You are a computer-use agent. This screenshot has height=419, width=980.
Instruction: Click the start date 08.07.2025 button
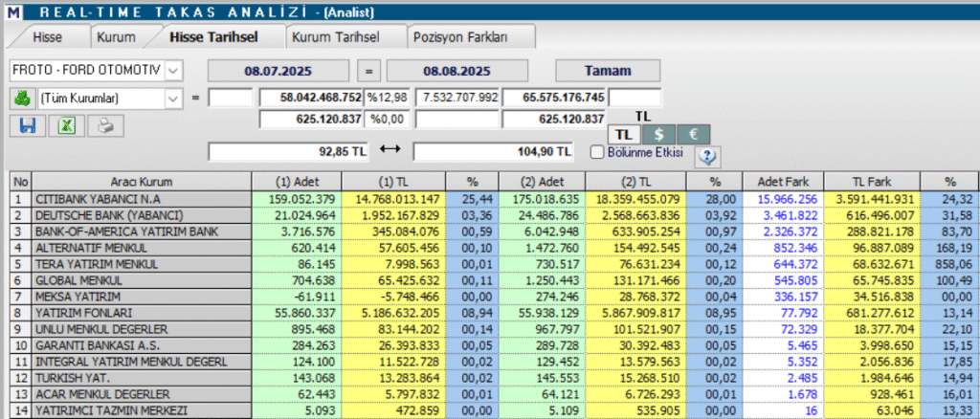point(279,70)
